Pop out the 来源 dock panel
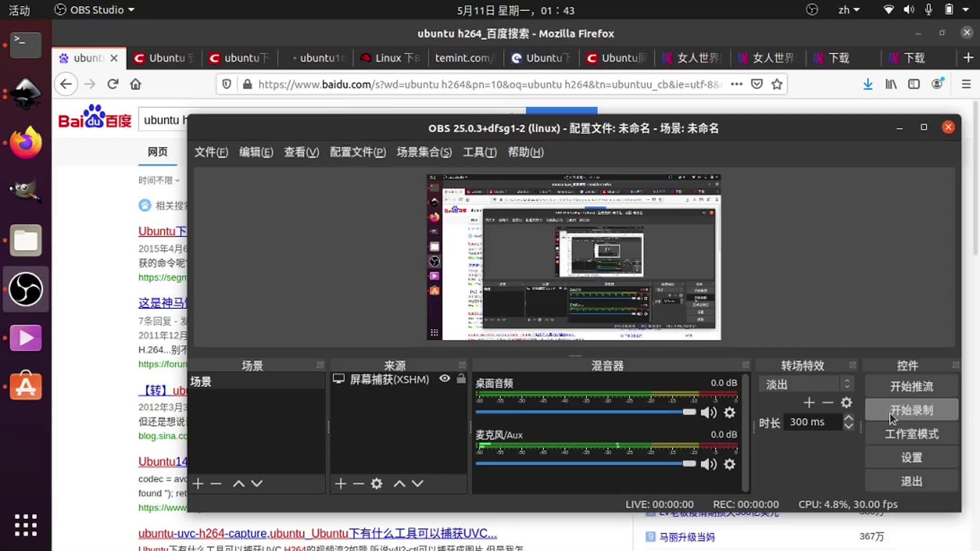 462,365
